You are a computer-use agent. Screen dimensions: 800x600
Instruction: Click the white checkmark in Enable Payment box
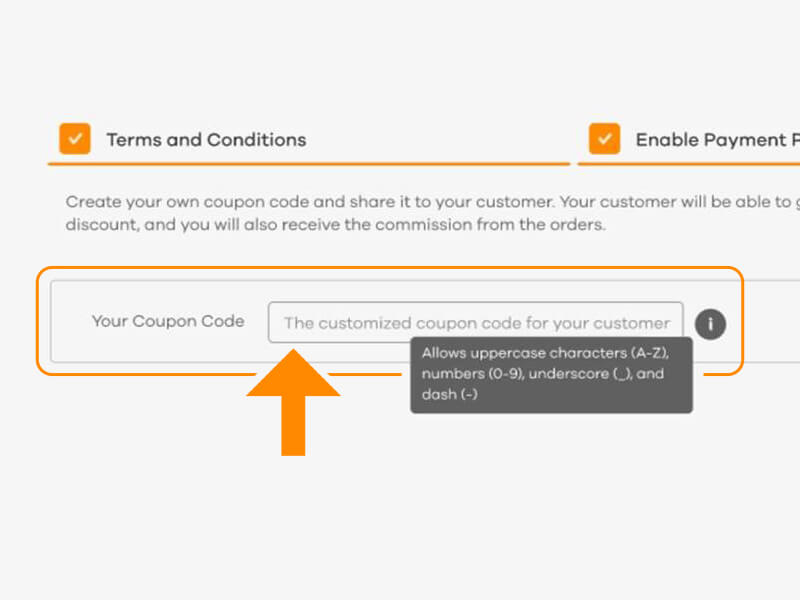tap(605, 138)
